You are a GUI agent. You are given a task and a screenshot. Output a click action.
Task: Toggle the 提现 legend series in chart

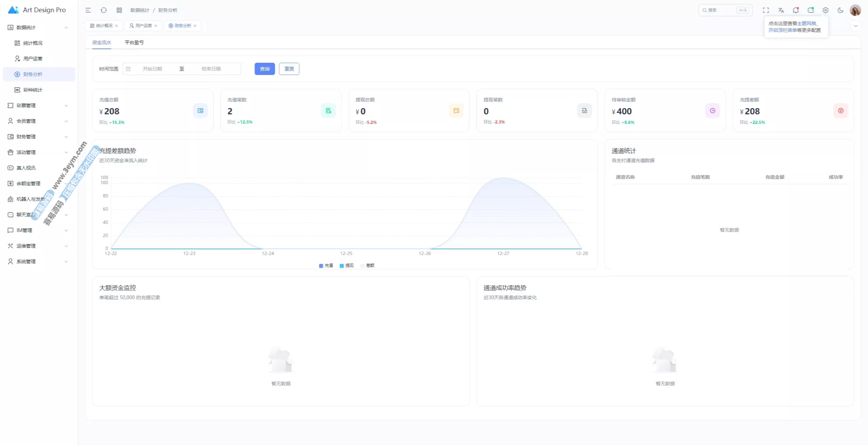click(347, 266)
